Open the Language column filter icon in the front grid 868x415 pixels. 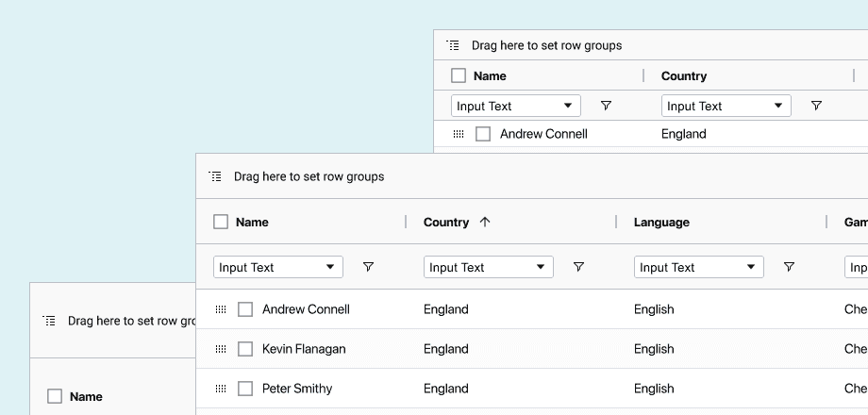pyautogui.click(x=790, y=267)
